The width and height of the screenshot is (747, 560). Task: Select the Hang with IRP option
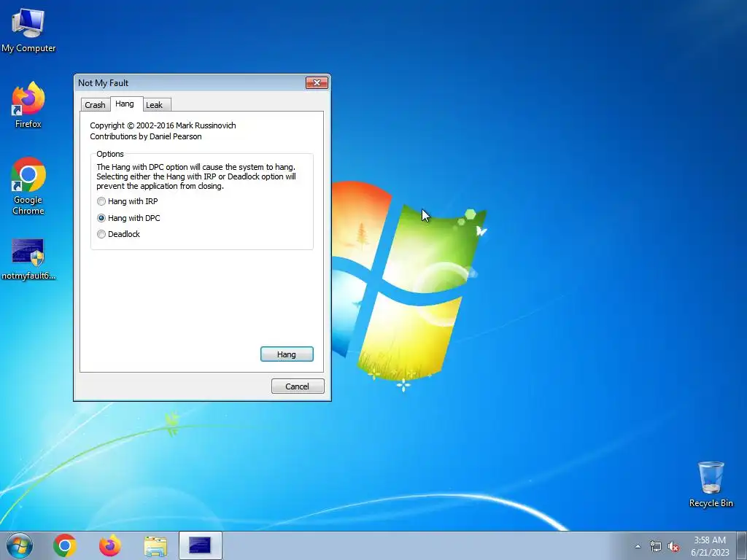(127, 201)
